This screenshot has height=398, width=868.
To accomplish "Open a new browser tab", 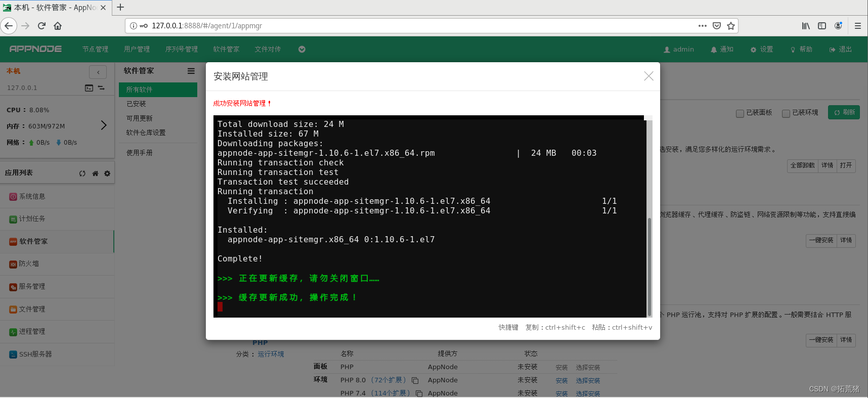I will [x=120, y=7].
